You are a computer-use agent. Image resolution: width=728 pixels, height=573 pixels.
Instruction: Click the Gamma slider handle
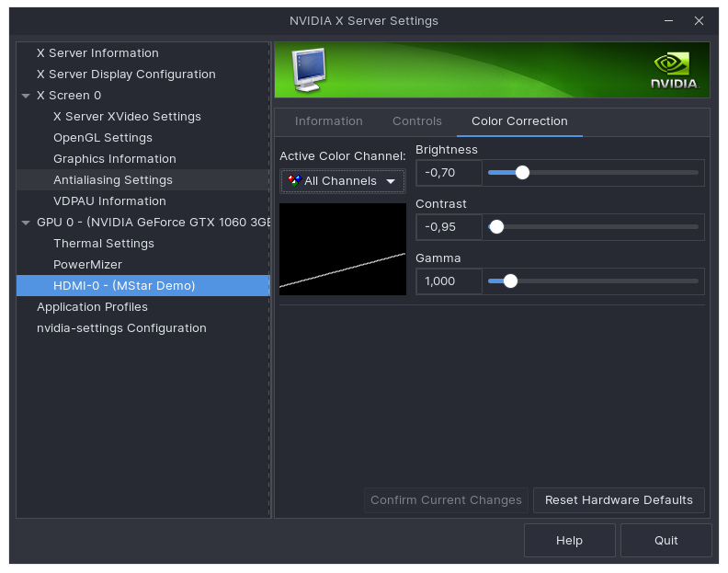click(510, 281)
